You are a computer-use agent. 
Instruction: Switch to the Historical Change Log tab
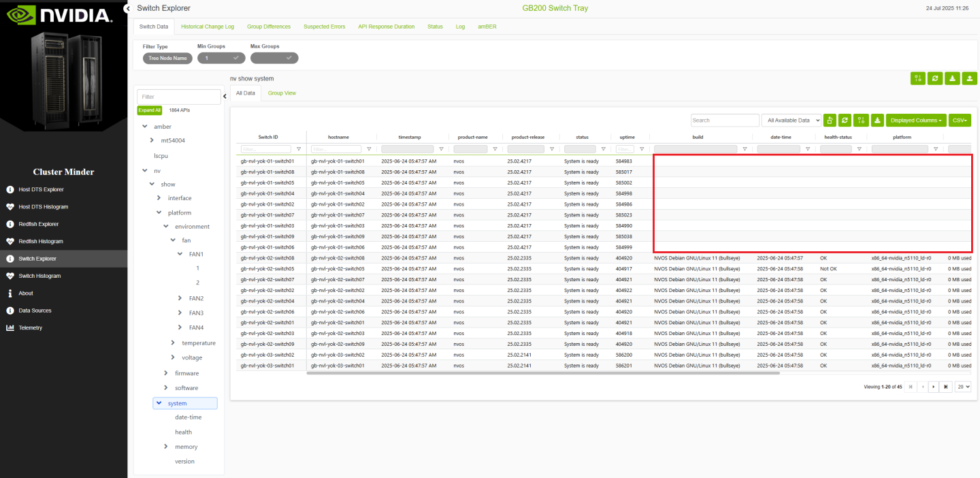click(x=208, y=27)
